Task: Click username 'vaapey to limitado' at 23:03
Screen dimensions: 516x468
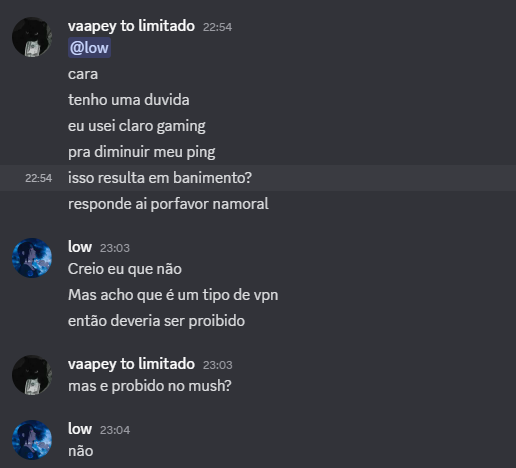Action: pyautogui.click(x=131, y=364)
